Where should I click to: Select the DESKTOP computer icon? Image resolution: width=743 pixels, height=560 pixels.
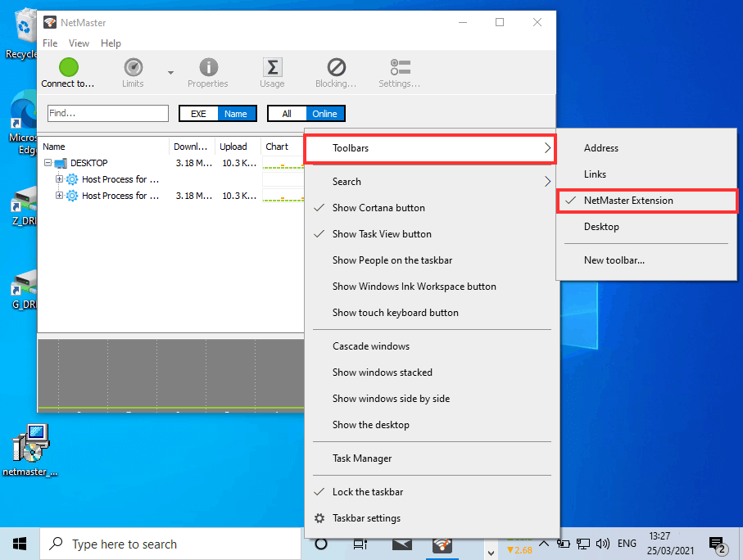(61, 164)
